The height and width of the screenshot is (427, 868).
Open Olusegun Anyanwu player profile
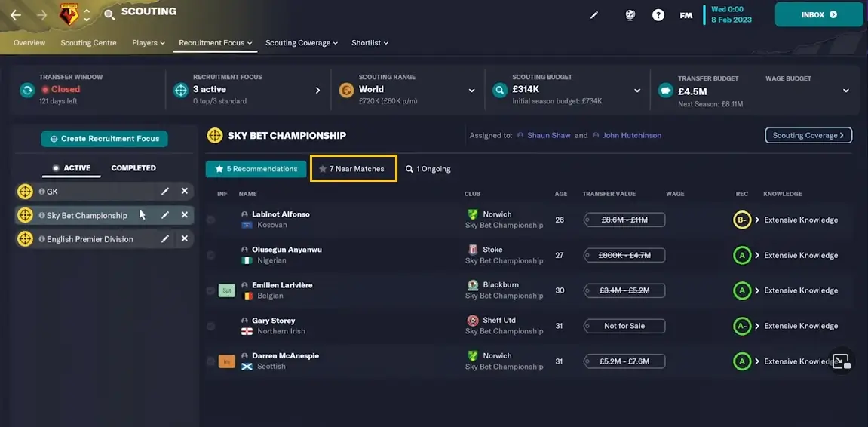[x=287, y=250]
